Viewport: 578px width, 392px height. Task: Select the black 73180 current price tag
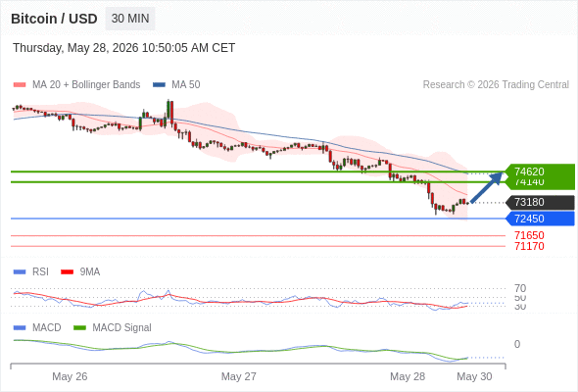point(540,203)
